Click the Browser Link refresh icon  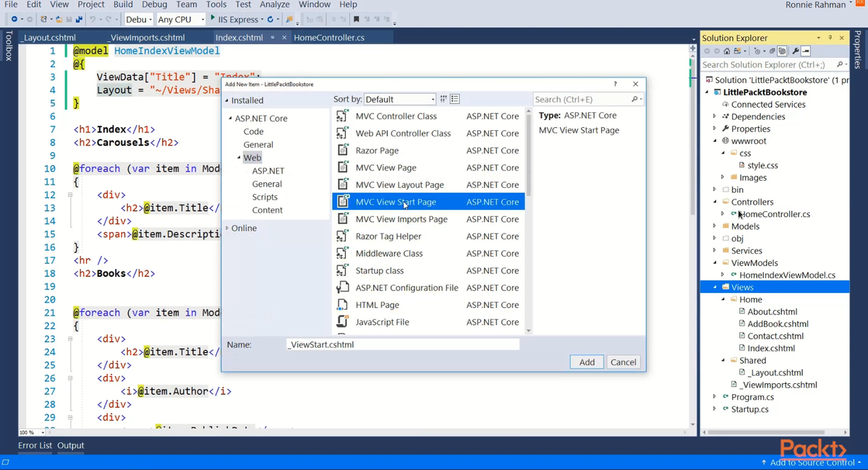tap(270, 19)
